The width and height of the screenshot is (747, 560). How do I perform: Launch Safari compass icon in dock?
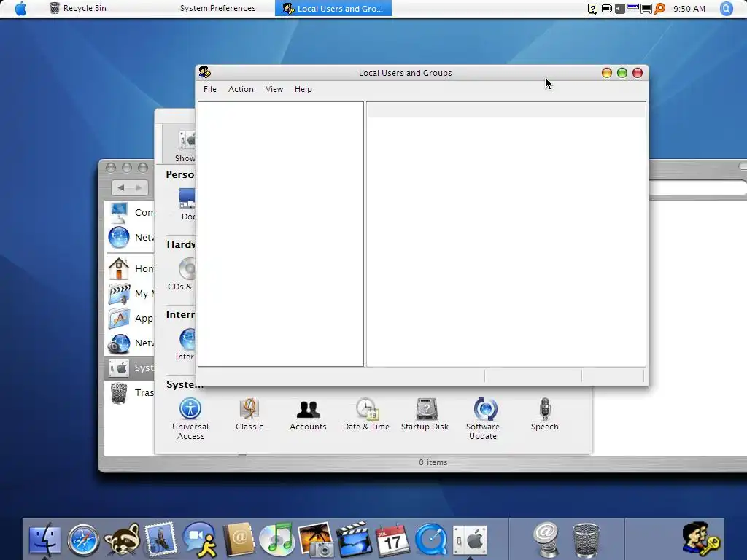[83, 540]
